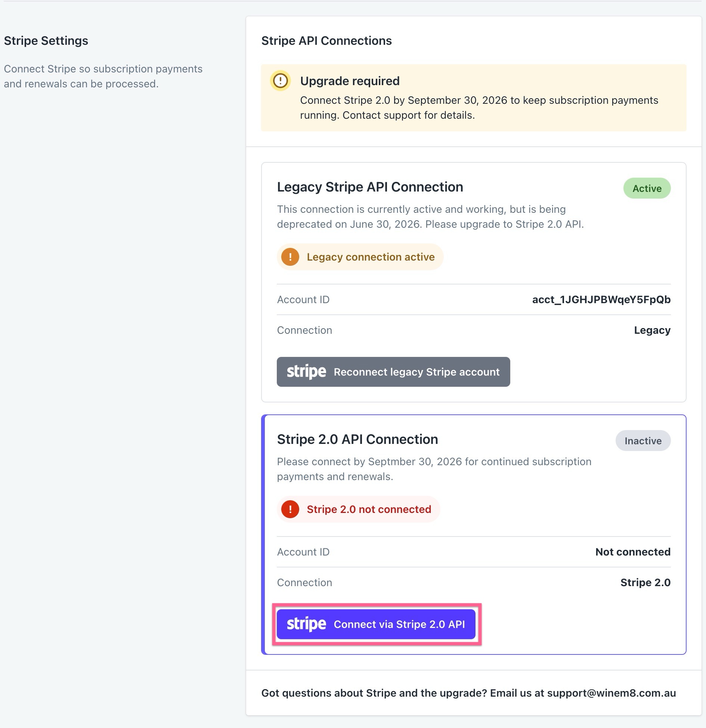Click the Connection label in legacy card

click(304, 330)
